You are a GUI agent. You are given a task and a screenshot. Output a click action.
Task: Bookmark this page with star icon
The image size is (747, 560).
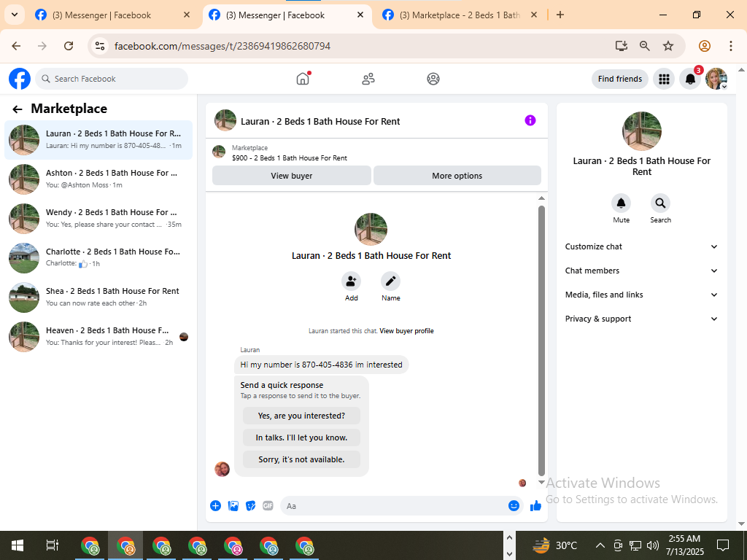point(668,46)
